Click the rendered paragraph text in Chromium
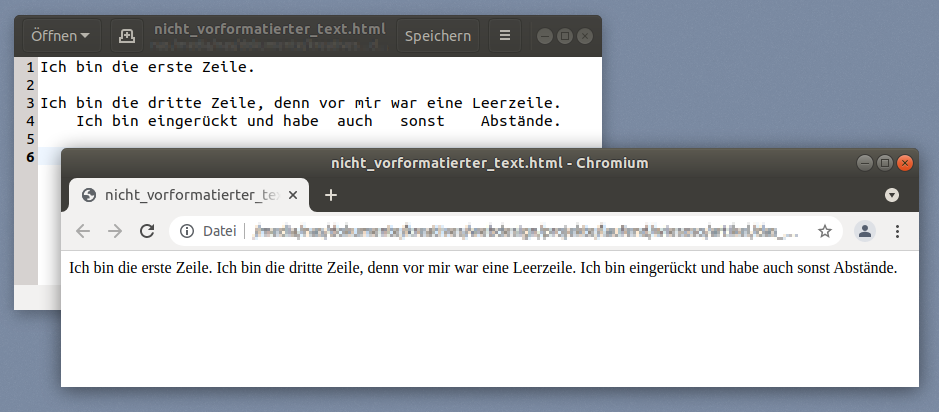The width and height of the screenshot is (939, 412). (x=483, y=268)
